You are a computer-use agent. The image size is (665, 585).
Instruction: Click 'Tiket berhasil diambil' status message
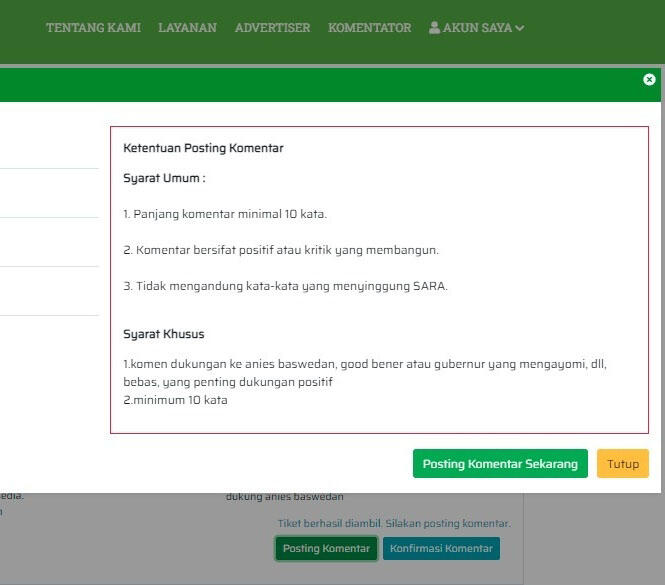(x=394, y=523)
